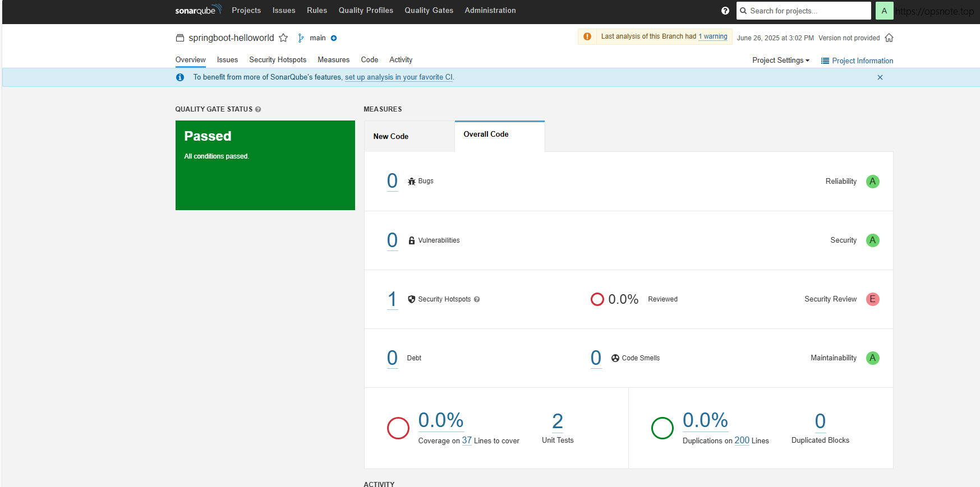This screenshot has width=980, height=487.
Task: Click the Reliability A rating badge
Action: tap(873, 182)
